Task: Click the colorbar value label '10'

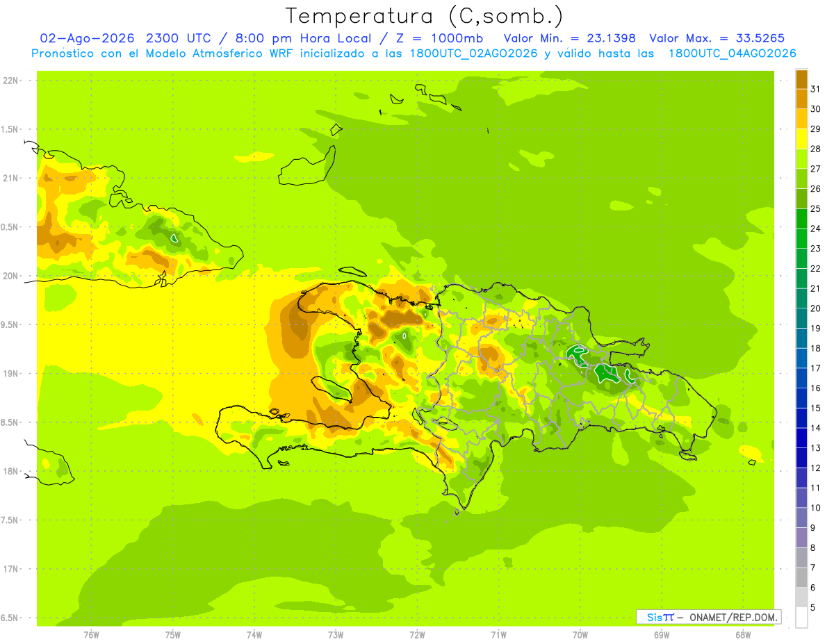Action: 816,508
